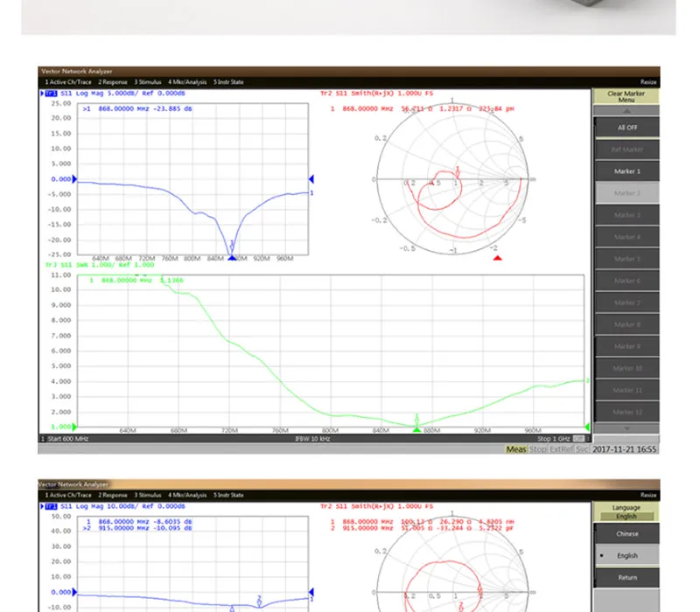Select the Marker 5 softkey
Screen dimensions: 700x612
626,259
